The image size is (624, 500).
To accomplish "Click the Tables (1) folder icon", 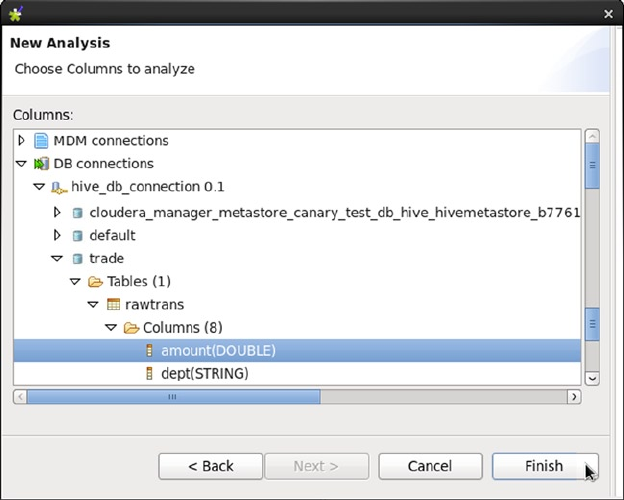I will pos(96,282).
